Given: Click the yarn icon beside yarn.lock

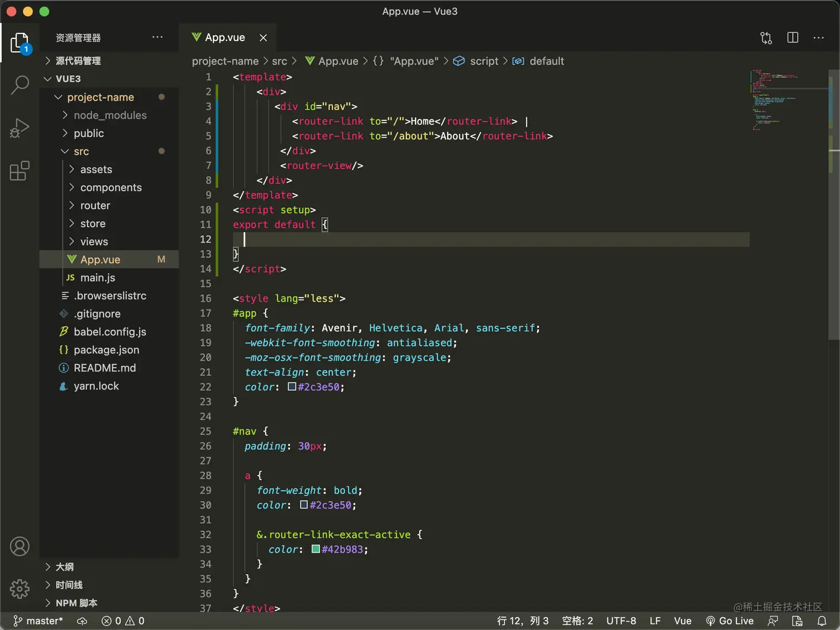Looking at the screenshot, I should tap(64, 386).
